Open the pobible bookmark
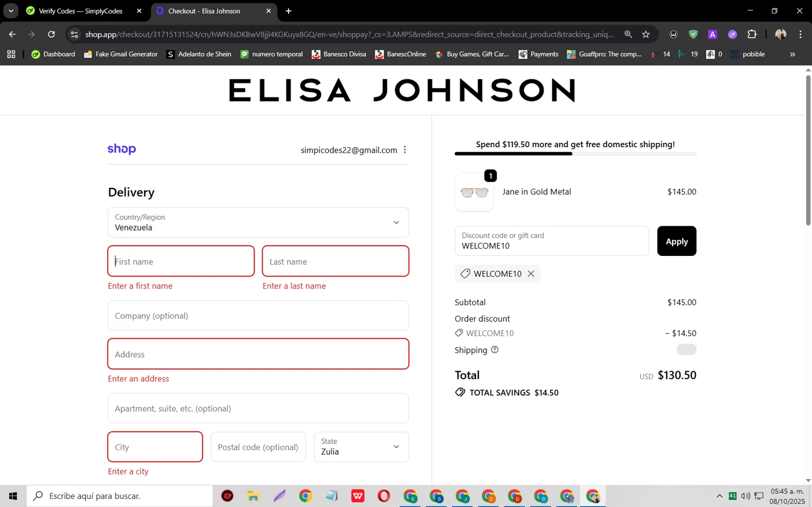This screenshot has height=507, width=812. pyautogui.click(x=748, y=54)
